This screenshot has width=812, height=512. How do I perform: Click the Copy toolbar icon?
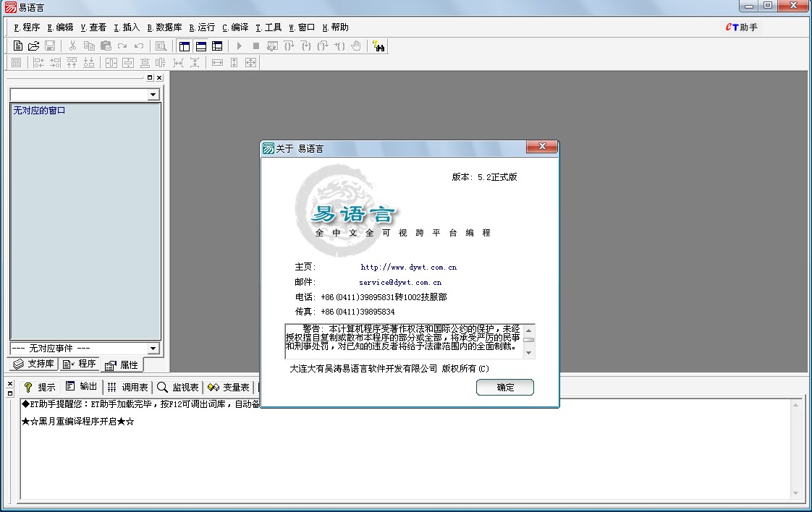tap(89, 46)
